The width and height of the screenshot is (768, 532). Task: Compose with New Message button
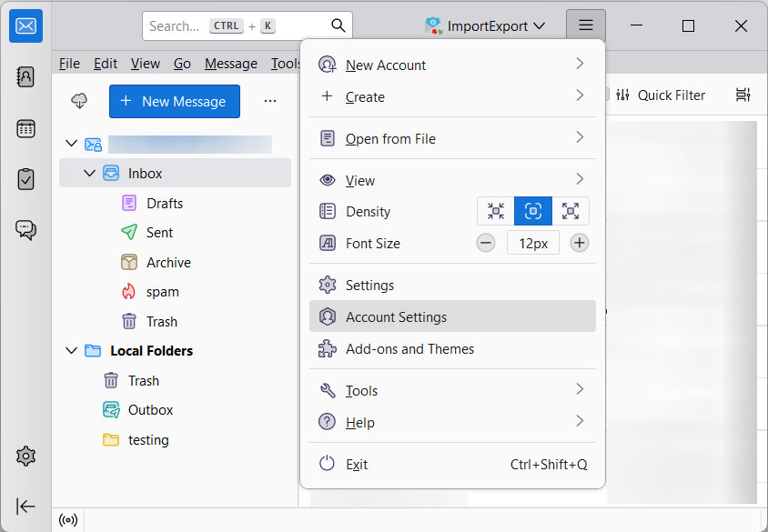point(174,101)
